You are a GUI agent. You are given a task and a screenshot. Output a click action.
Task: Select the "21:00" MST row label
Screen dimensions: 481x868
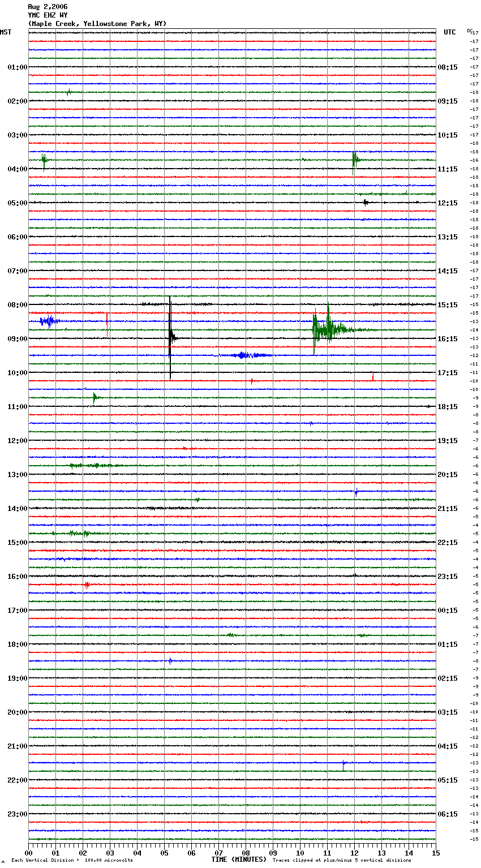point(18,746)
